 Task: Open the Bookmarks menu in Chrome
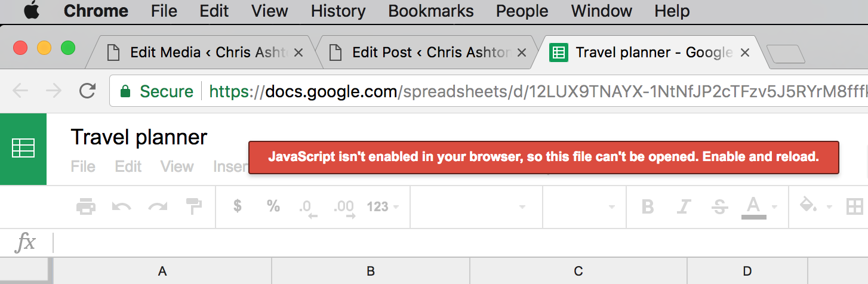tap(431, 11)
